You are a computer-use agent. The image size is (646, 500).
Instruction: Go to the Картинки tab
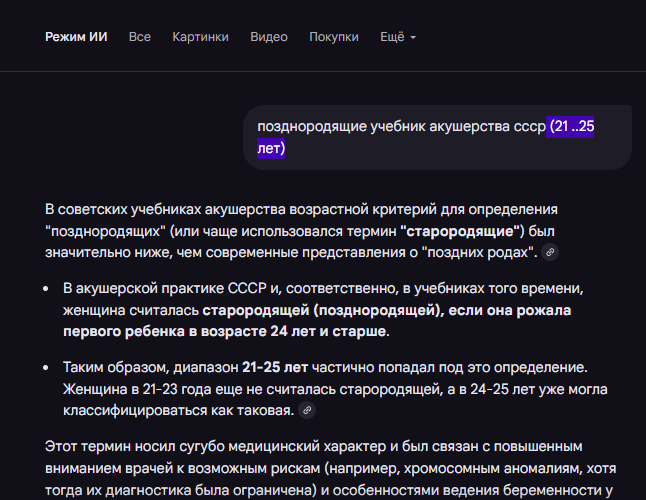click(x=200, y=37)
